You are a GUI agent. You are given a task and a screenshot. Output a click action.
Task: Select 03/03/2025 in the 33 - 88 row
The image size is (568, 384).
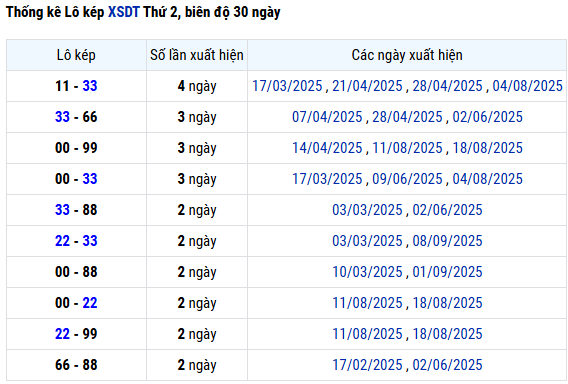point(367,210)
